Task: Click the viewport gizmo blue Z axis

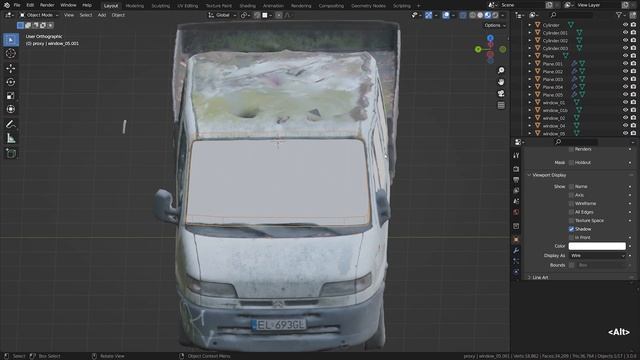Action: tap(490, 38)
